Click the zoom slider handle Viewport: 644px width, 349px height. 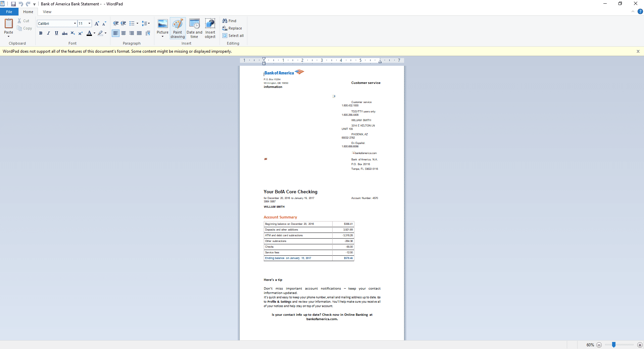click(613, 345)
